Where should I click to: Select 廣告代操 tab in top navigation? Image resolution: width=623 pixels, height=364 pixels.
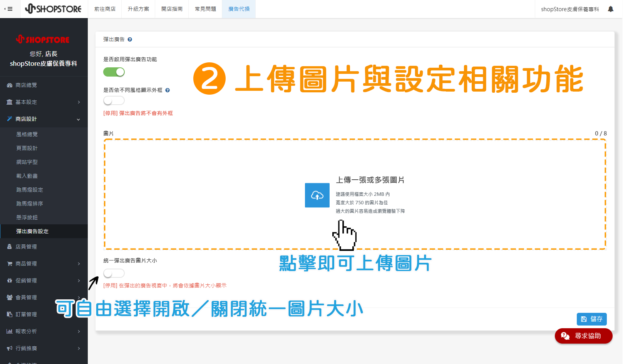239,9
